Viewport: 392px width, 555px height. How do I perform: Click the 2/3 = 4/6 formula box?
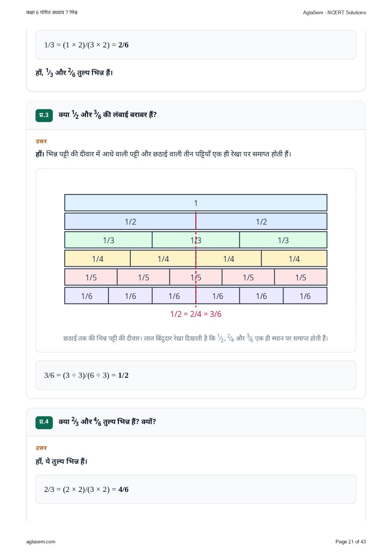coord(196,489)
